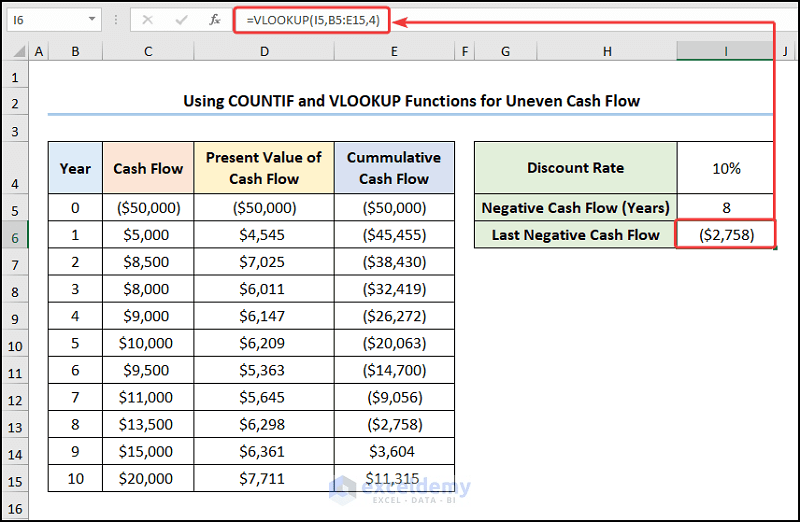Select row 10 header

(x=15, y=343)
